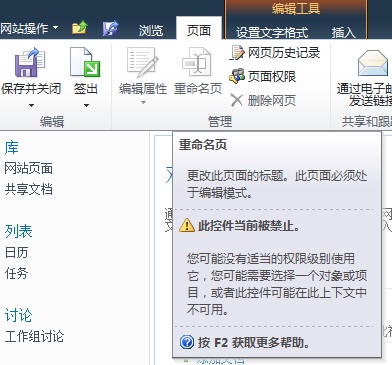Image resolution: width=392 pixels, height=365 pixels.
Task: Click the Save and Close floppy icon
Action: tap(30, 62)
